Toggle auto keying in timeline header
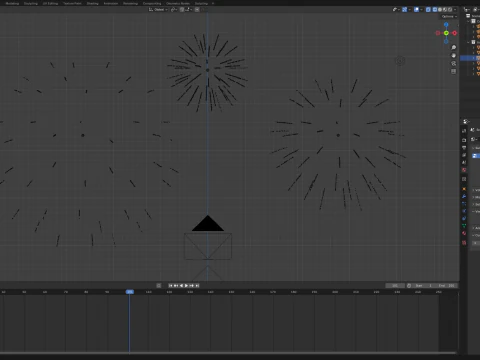Image resolution: width=480 pixels, height=360 pixels. pyautogui.click(x=159, y=286)
